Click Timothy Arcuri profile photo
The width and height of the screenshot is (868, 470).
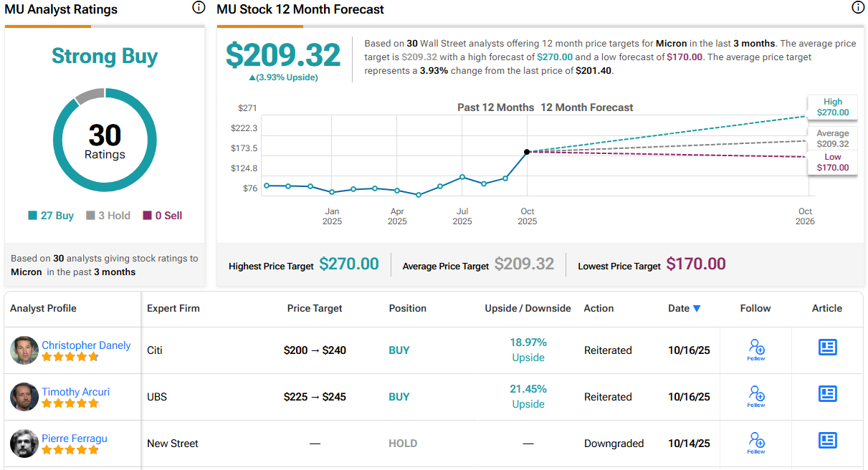pos(24,397)
